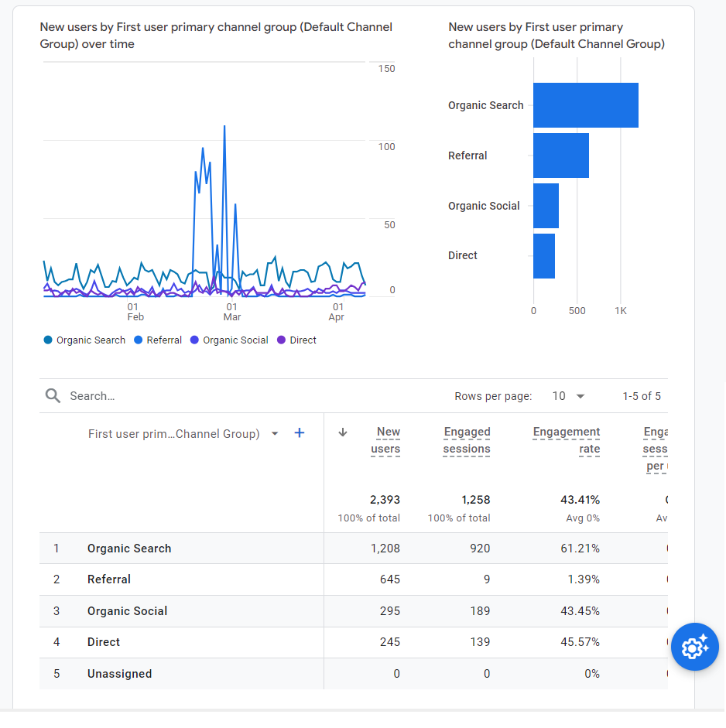Click the Organic Social bar in bar chart
The width and height of the screenshot is (726, 728).
click(x=546, y=206)
